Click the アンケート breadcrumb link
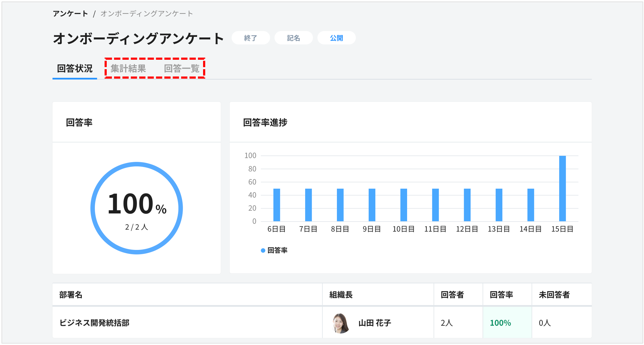 point(70,13)
